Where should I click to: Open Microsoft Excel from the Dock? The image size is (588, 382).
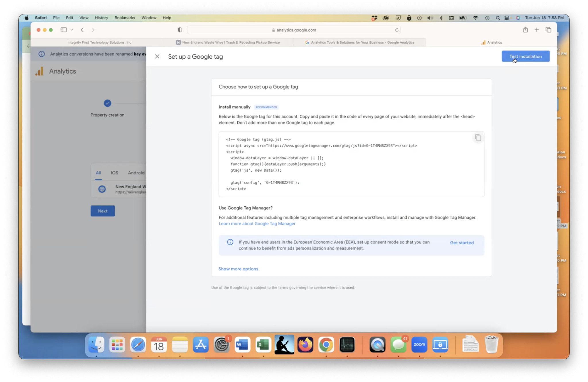263,344
